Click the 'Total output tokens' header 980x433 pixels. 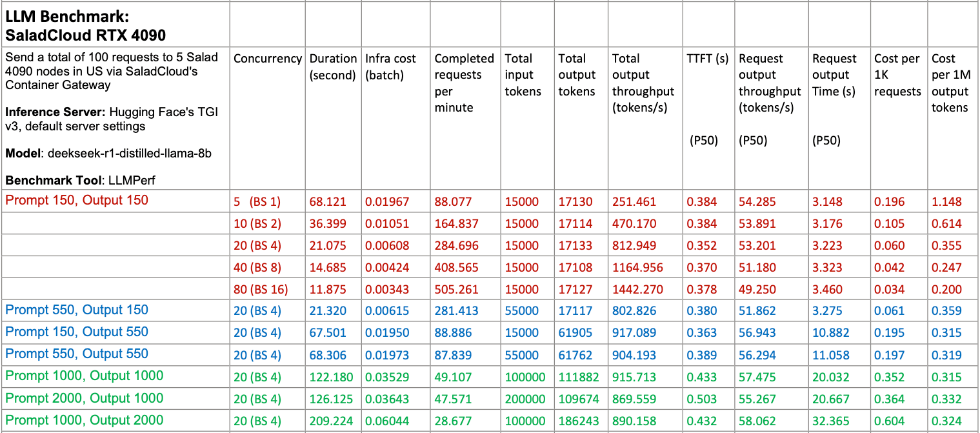pos(577,75)
